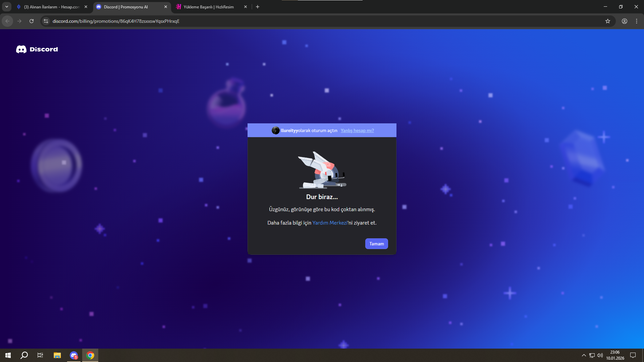Close the Chrome window
The width and height of the screenshot is (644, 362).
pyautogui.click(x=636, y=7)
